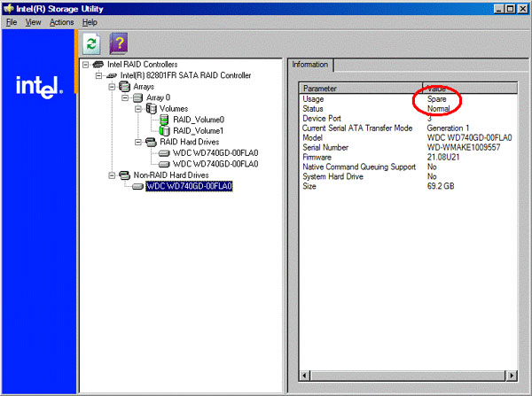Viewport: 532px width, 396px height.
Task: Click the Refresh toolbar icon
Action: click(91, 43)
